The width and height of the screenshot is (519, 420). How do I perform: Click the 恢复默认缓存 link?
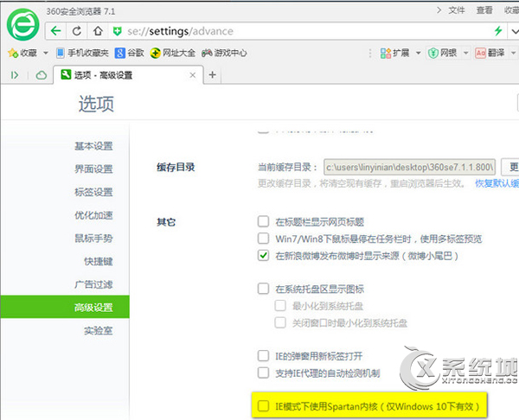[x=497, y=183]
